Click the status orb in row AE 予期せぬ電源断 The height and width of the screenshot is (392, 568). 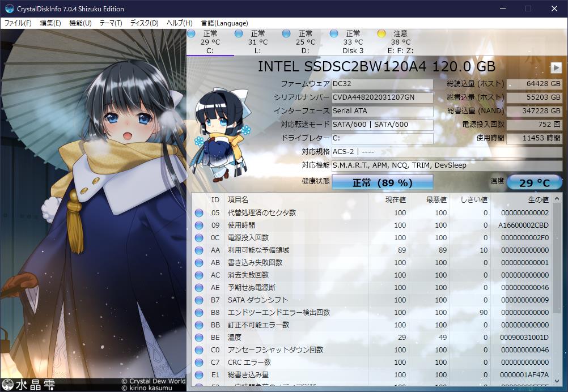(x=199, y=288)
